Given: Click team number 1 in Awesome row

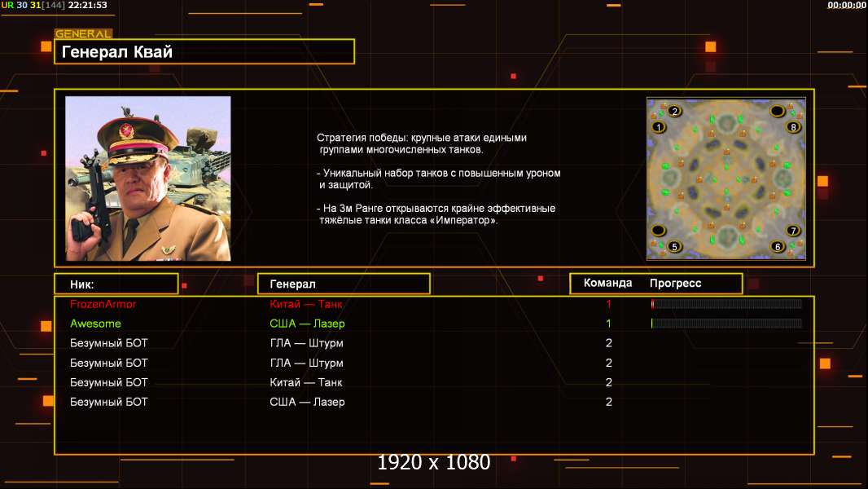Looking at the screenshot, I should 608,324.
